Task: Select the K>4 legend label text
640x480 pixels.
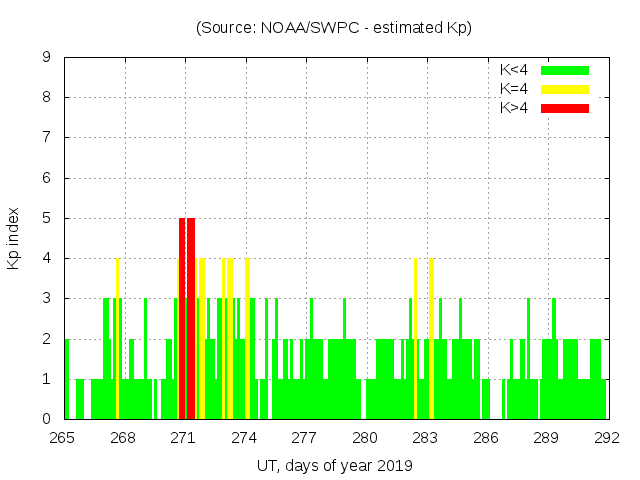Action: (514, 108)
